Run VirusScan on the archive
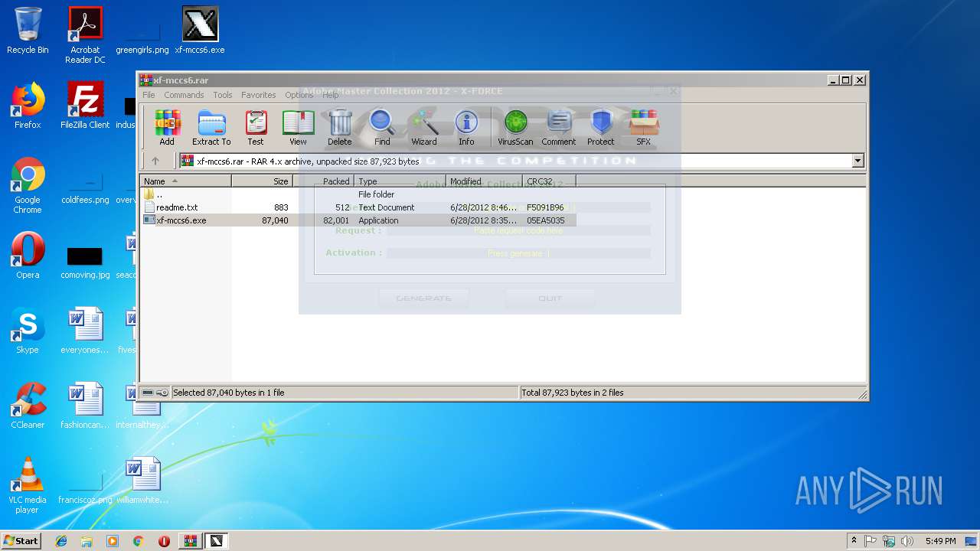 coord(515,127)
